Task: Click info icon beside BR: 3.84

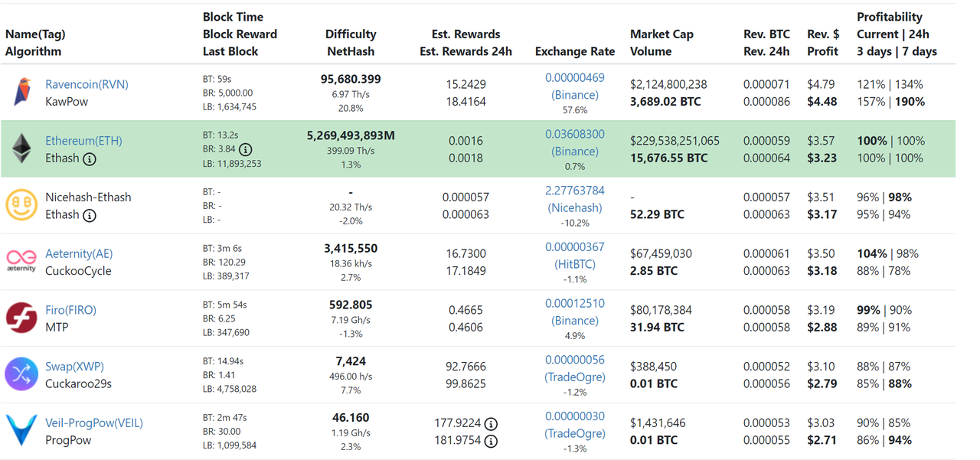Action: tap(245, 149)
